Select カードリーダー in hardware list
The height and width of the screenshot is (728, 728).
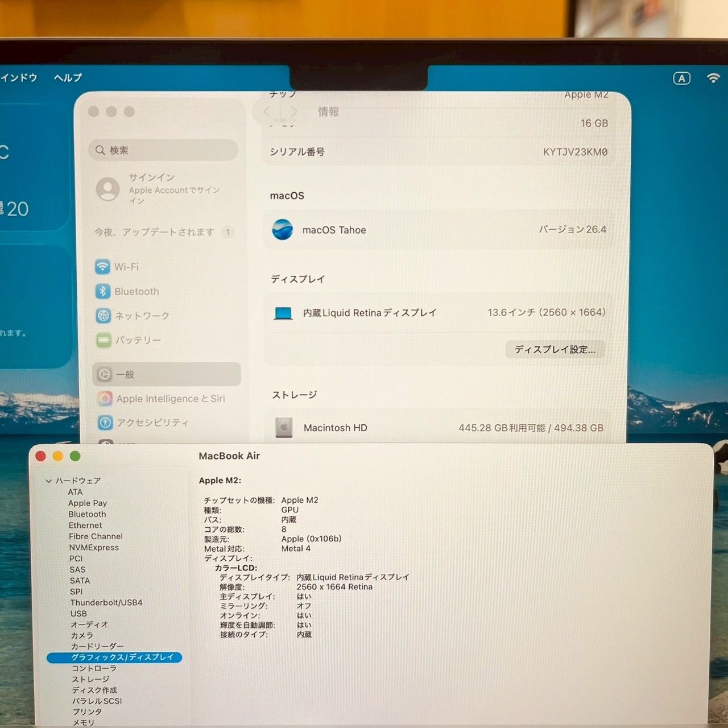(x=97, y=646)
